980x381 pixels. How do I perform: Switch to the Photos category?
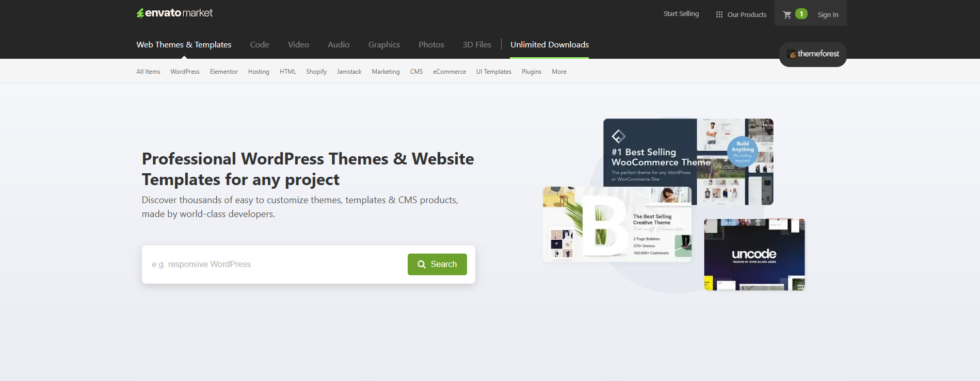pyautogui.click(x=431, y=45)
